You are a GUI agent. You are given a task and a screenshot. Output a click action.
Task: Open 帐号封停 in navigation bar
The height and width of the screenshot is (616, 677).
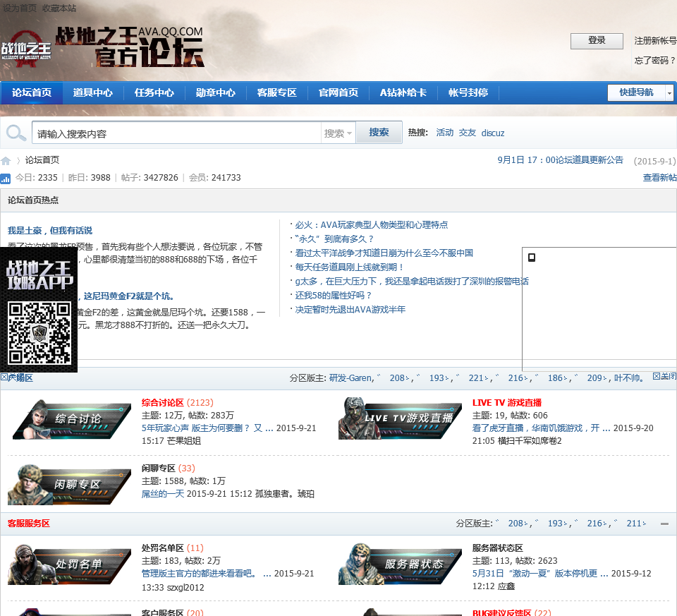(468, 92)
